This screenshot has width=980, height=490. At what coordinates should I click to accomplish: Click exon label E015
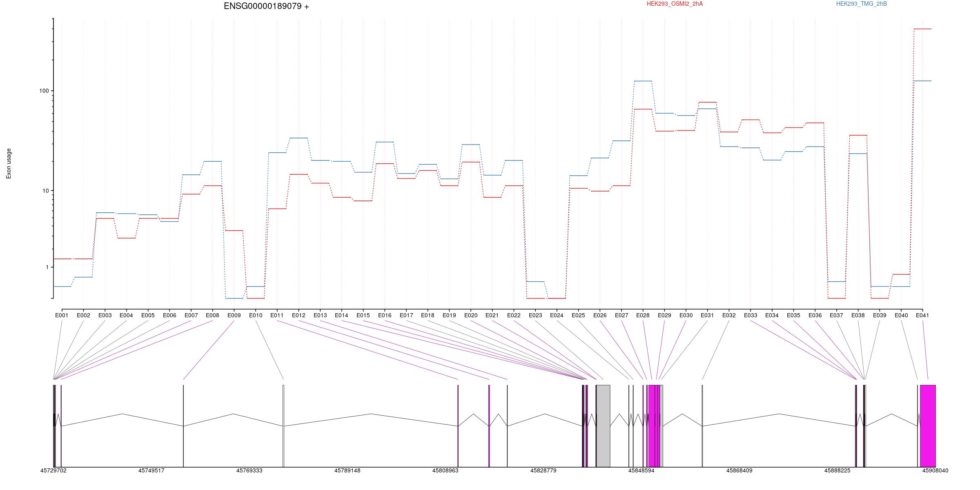363,315
